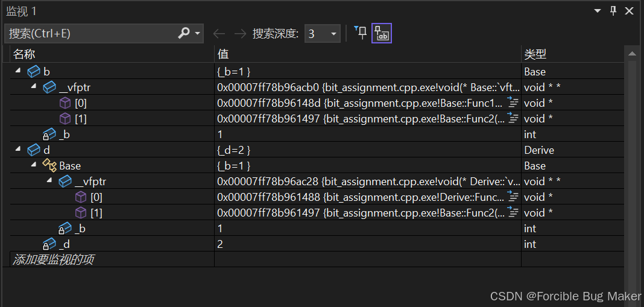Open the search depth dropdown
Viewport: 644px width, 307px height.
[x=333, y=34]
